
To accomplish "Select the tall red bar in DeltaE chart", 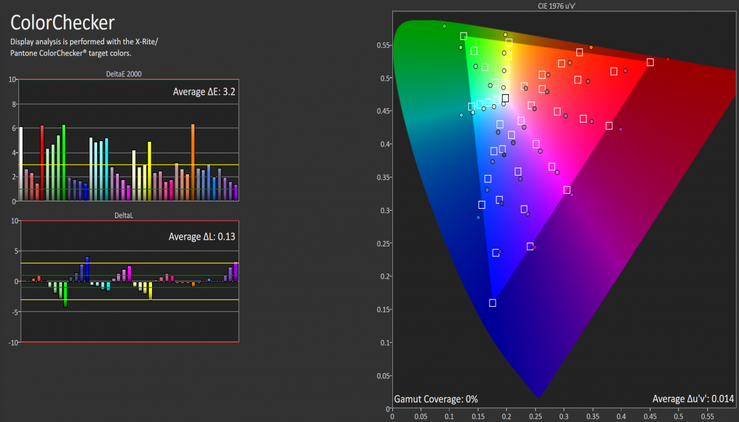I will [x=42, y=163].
